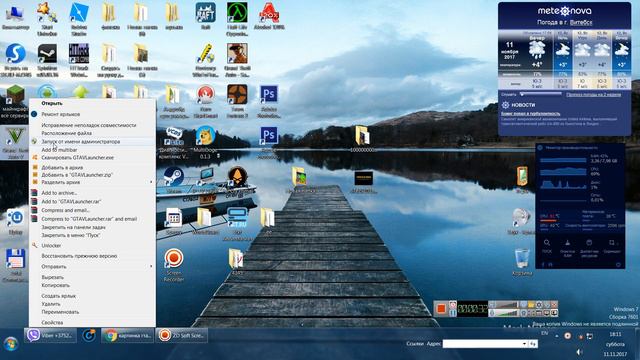Image resolution: width=640 pixels, height=360 pixels.
Task: Select the Uplay desktop shortcut
Action: point(15,222)
